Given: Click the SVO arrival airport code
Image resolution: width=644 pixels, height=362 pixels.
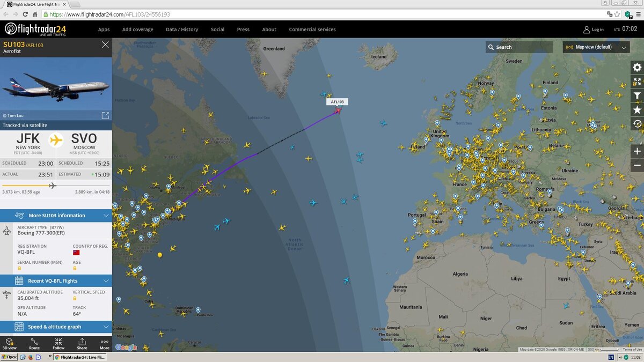Looking at the screenshot, I should point(84,139).
